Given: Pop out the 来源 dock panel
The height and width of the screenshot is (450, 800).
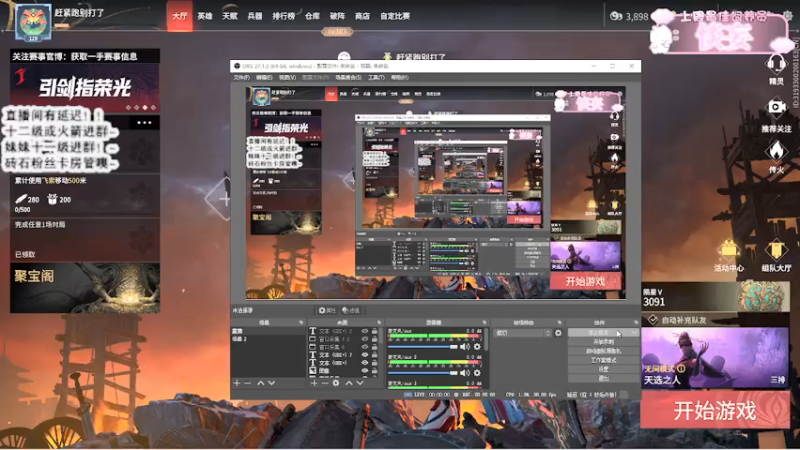Looking at the screenshot, I should point(379,322).
